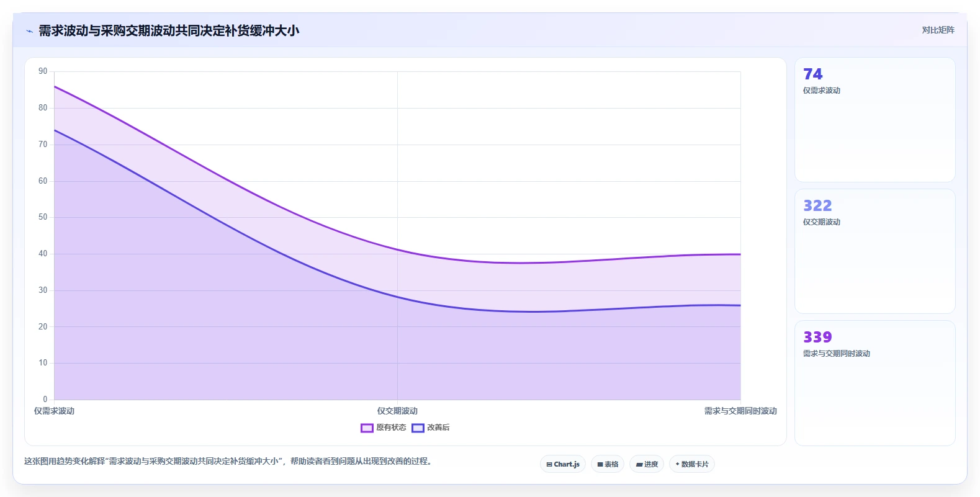Select the 进度 chip
The height and width of the screenshot is (497, 980).
click(x=647, y=464)
